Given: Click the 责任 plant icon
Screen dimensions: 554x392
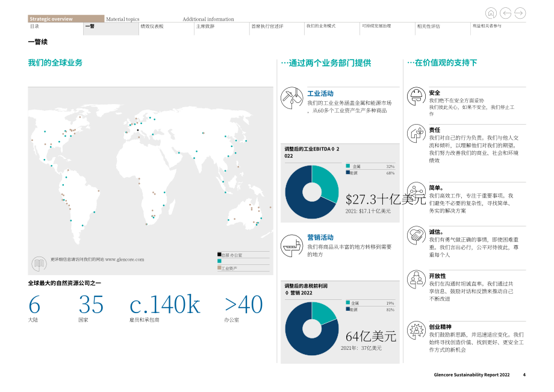Looking at the screenshot, I should point(416,134).
